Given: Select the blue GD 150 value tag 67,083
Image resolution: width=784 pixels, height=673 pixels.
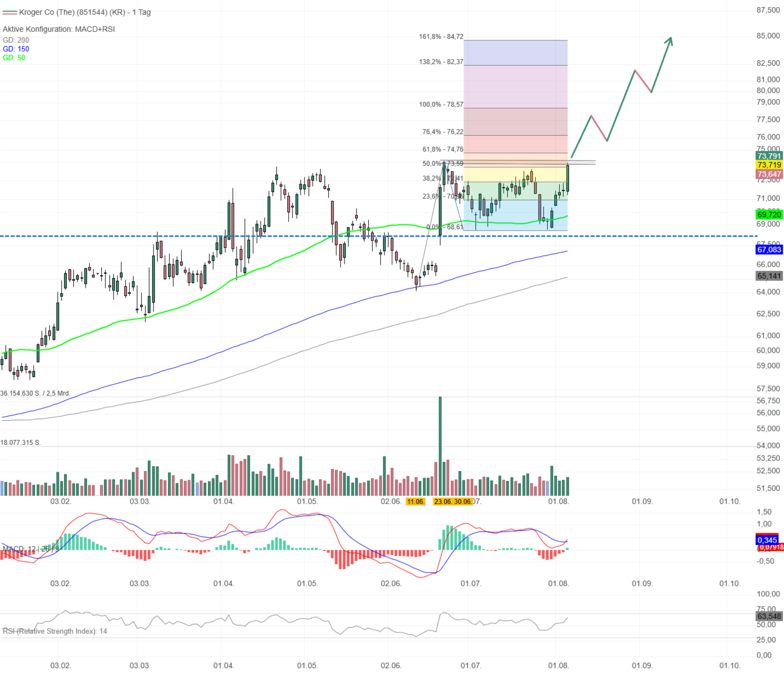Looking at the screenshot, I should [x=769, y=250].
